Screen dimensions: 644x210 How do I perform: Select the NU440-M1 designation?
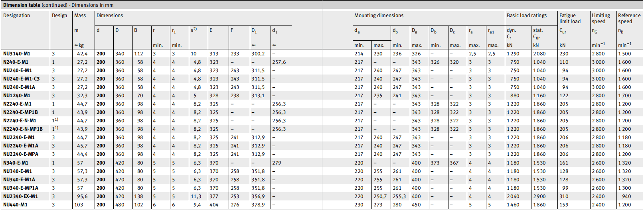click(15, 205)
